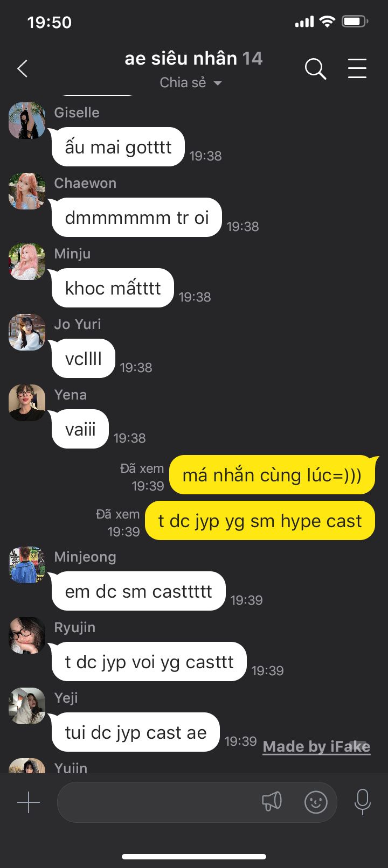The image size is (388, 868).
Task: Open Giselle's profile picture
Action: [x=27, y=121]
